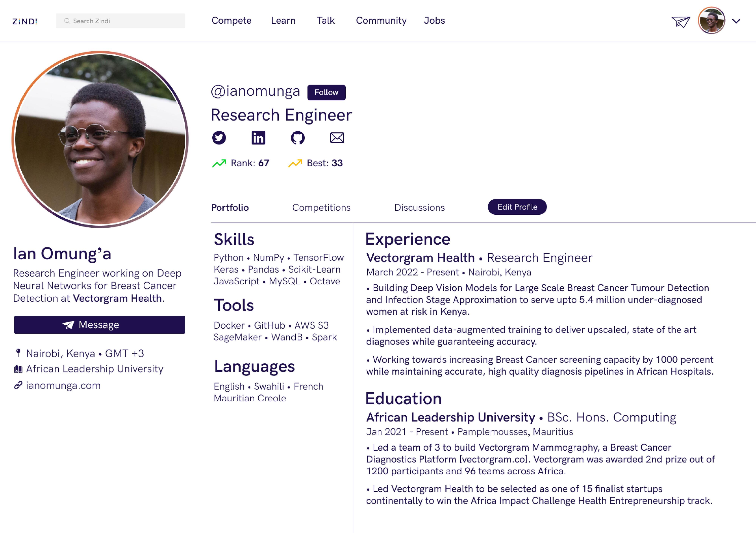The width and height of the screenshot is (756, 533).
Task: Open messages via paper plane icon
Action: click(681, 22)
